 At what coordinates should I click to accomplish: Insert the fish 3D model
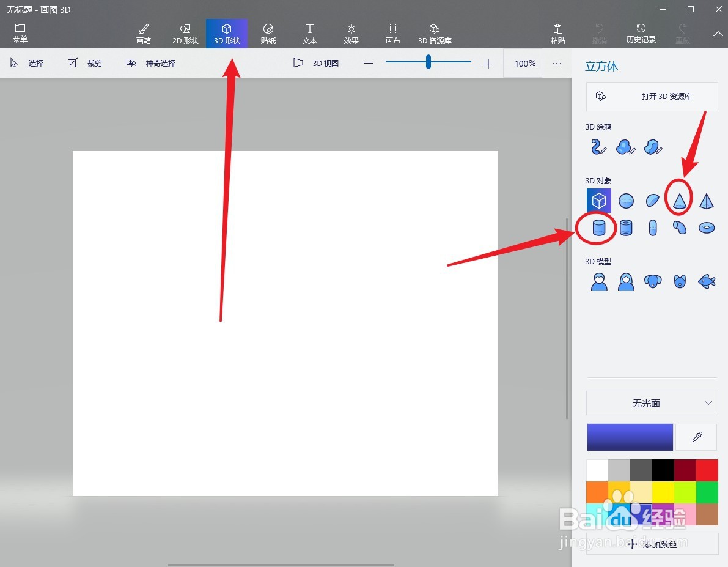coord(707,281)
